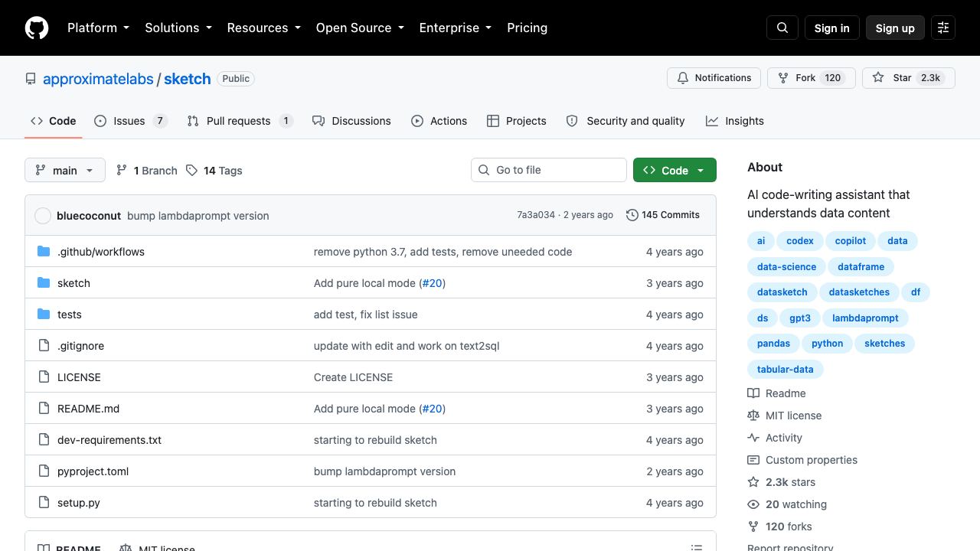Click the bell icon in Notifications
Screen dimensions: 980x551
pyautogui.click(x=683, y=78)
